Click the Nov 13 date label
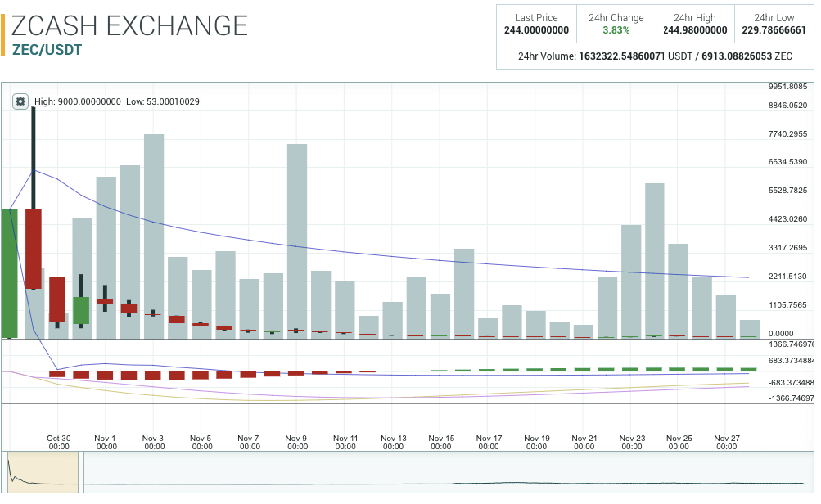 (393, 443)
